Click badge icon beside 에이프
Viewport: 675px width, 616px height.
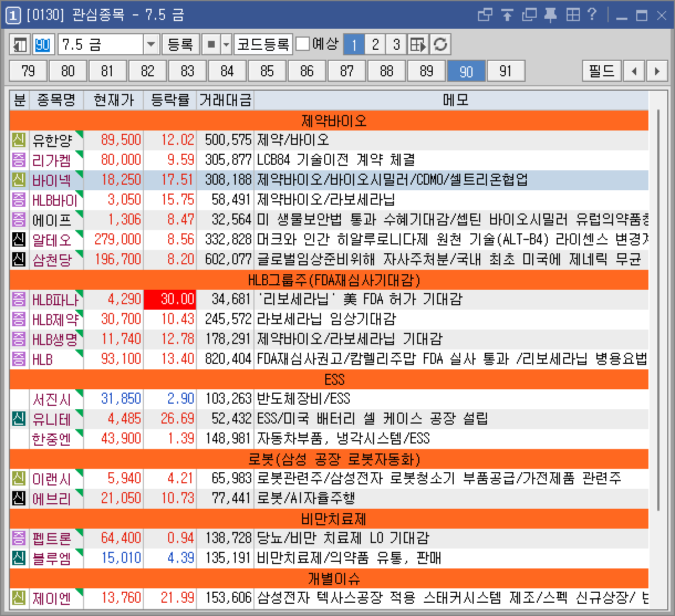(x=19, y=220)
